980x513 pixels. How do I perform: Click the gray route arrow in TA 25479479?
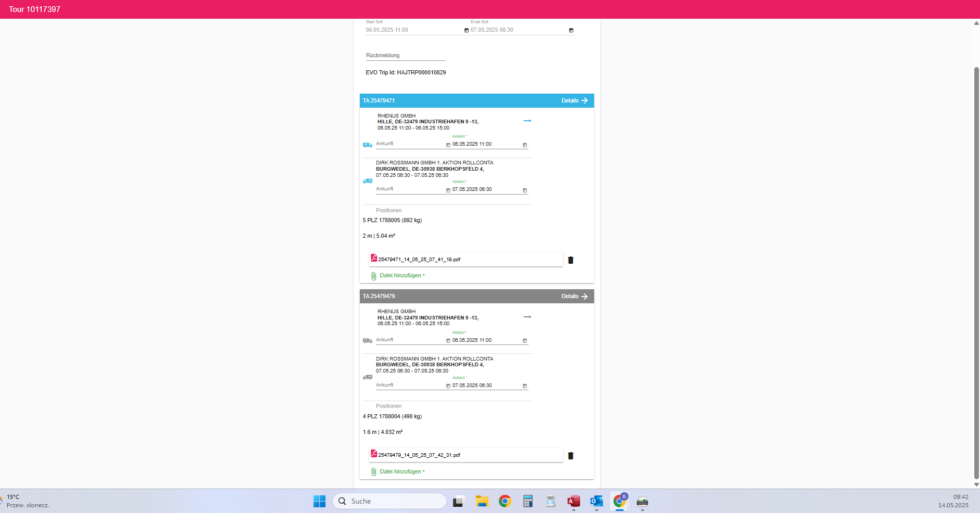pos(527,317)
